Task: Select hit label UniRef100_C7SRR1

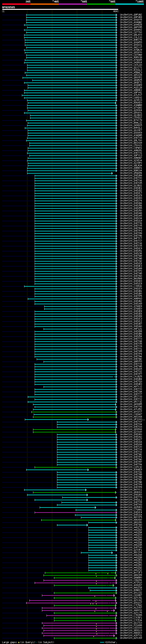Action: click(x=131, y=510)
